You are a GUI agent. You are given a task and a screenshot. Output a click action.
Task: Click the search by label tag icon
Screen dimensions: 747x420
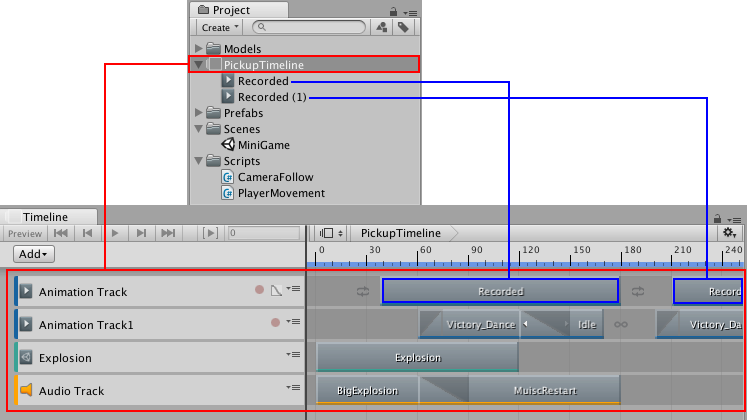pos(403,27)
